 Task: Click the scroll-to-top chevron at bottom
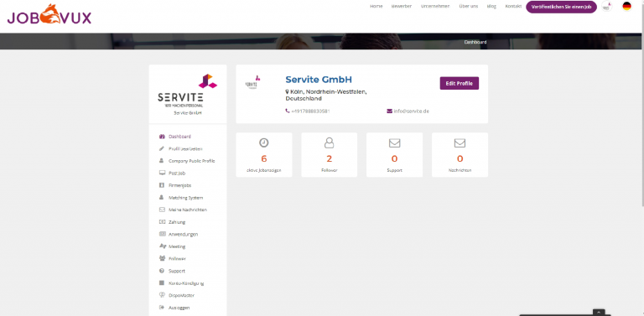click(x=599, y=313)
